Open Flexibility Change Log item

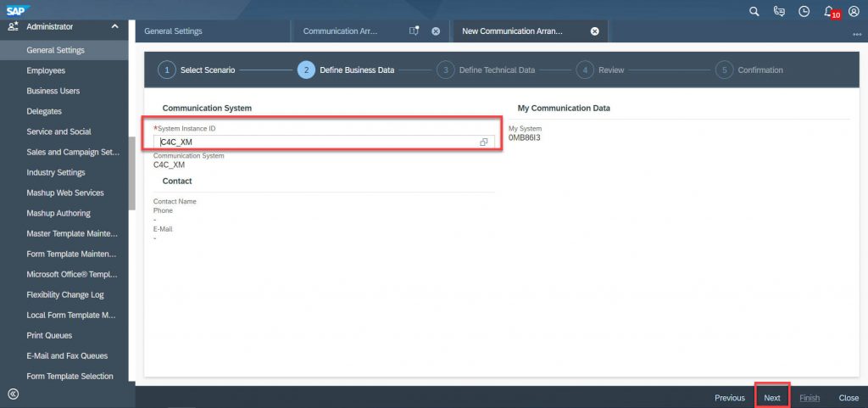(x=64, y=294)
